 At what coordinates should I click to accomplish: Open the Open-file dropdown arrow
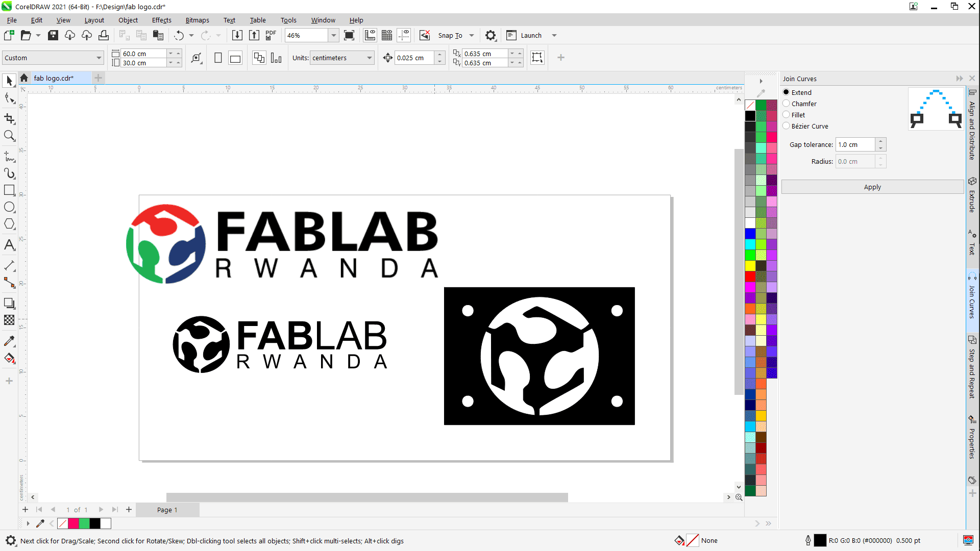pyautogui.click(x=38, y=35)
